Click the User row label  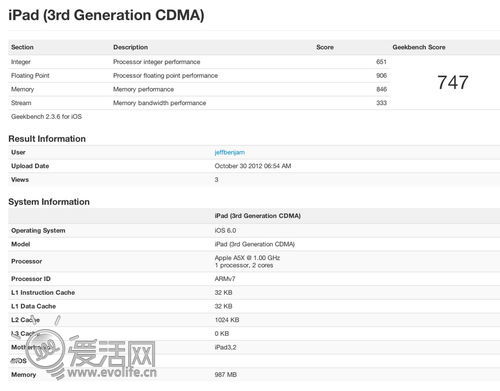(x=18, y=152)
